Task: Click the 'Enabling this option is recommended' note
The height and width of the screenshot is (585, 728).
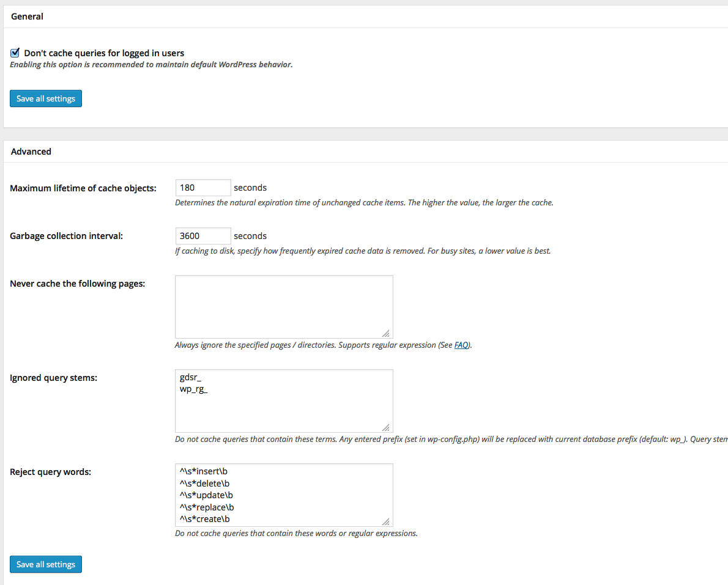Action: (151, 64)
